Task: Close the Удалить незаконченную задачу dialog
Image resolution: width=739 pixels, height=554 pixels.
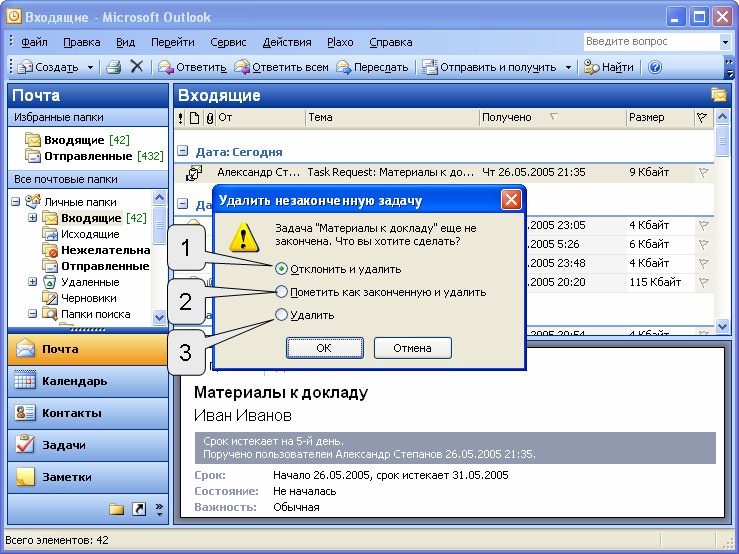Action: click(511, 200)
